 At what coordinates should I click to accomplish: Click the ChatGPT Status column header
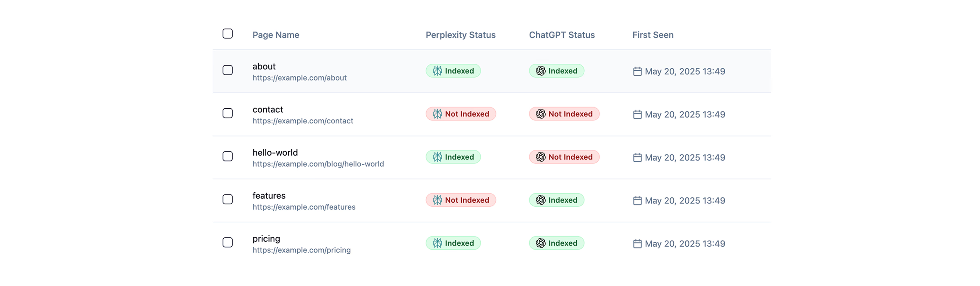(562, 35)
